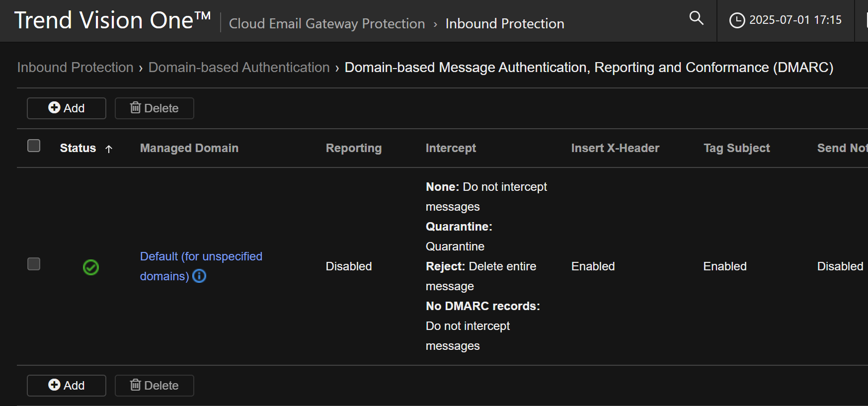868x406 pixels.
Task: Sort by the Managed Domain column
Action: (x=189, y=148)
